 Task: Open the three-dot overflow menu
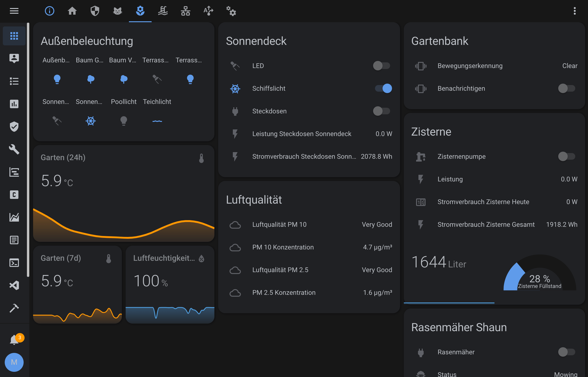575,11
